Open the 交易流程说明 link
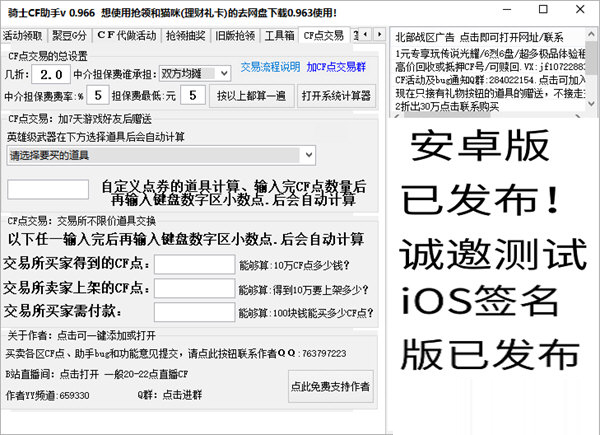The height and width of the screenshot is (435, 600). (x=270, y=67)
